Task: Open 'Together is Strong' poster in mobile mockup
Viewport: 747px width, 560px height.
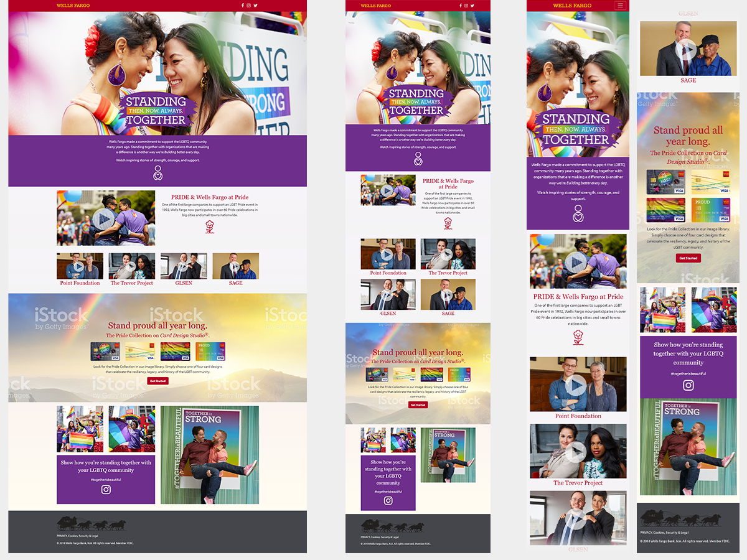Action: click(688, 447)
